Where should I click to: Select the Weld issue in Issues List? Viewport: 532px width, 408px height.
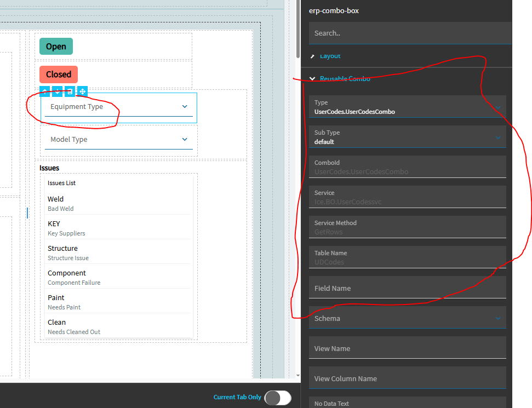pos(117,204)
